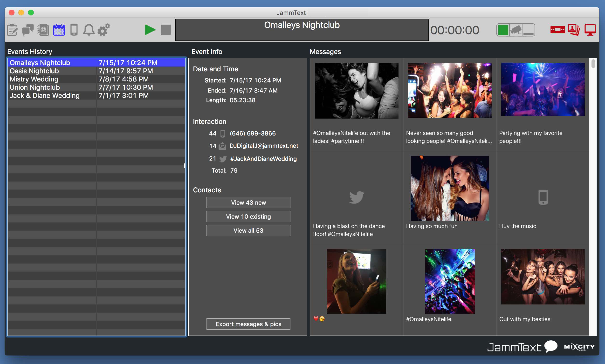Click the View 10 existing button
The height and width of the screenshot is (364, 605).
coord(248,216)
